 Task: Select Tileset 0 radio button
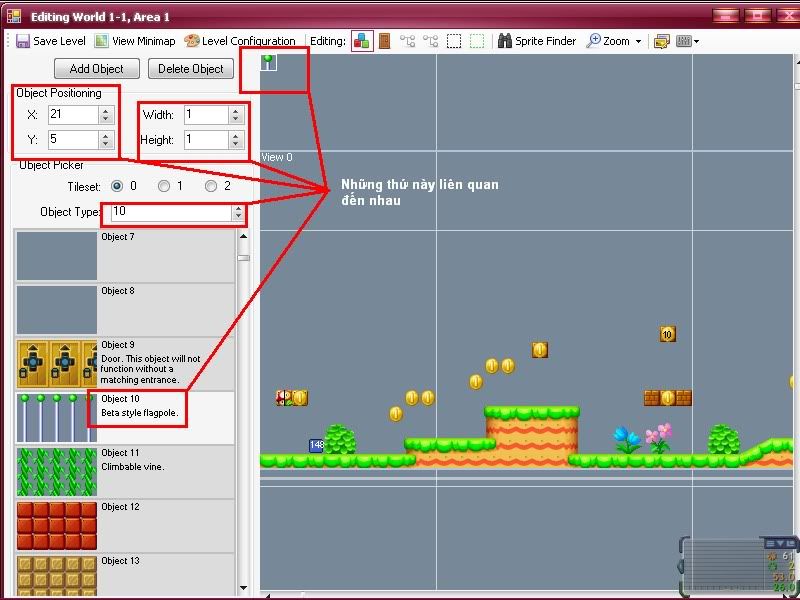117,186
